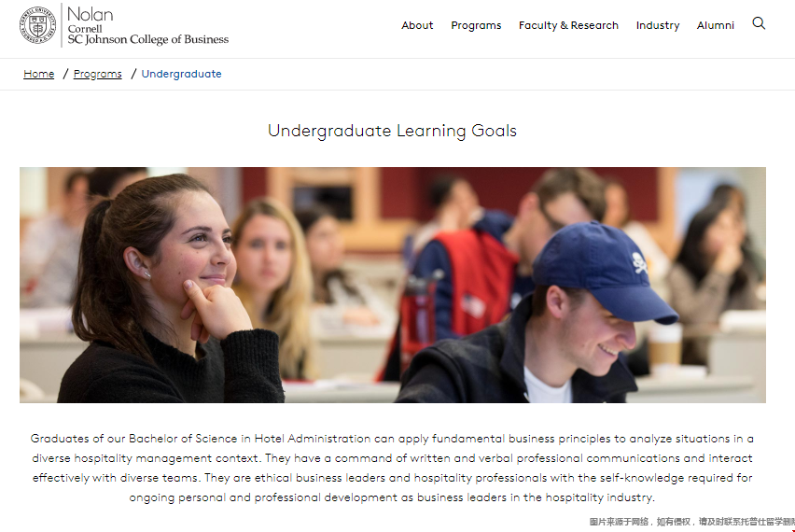
Task: Click the Chinese watermark caption text
Action: coord(691,522)
